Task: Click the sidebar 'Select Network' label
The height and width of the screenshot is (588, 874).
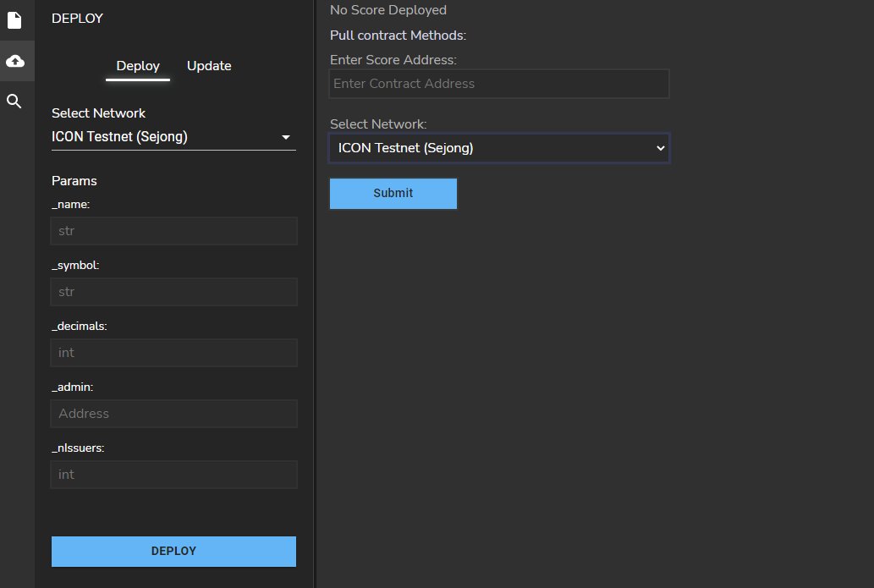Action: 98,113
